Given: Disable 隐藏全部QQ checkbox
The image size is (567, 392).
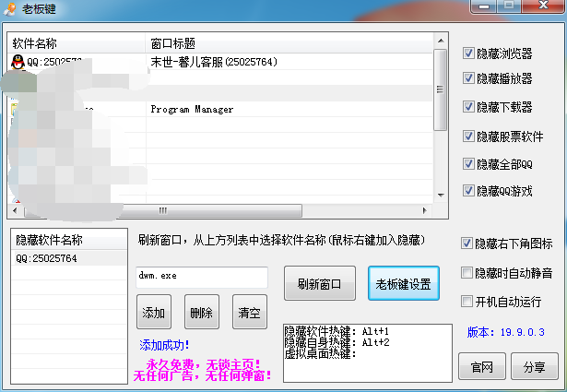Looking at the screenshot, I should point(468,164).
